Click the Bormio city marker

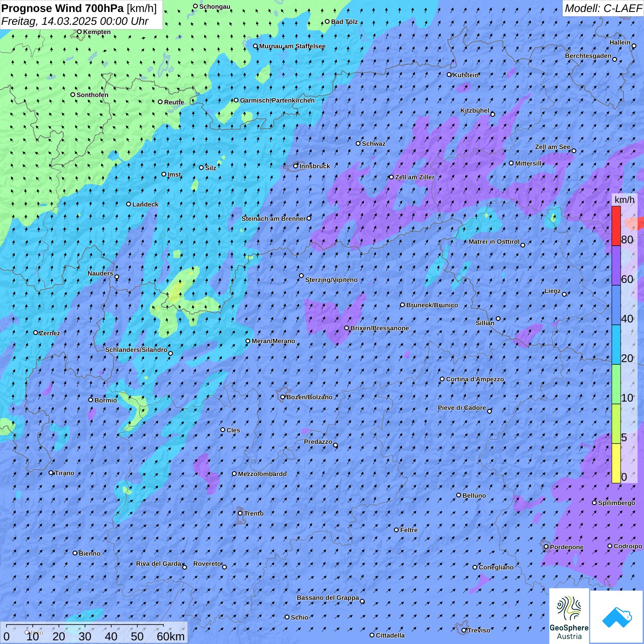click(91, 400)
